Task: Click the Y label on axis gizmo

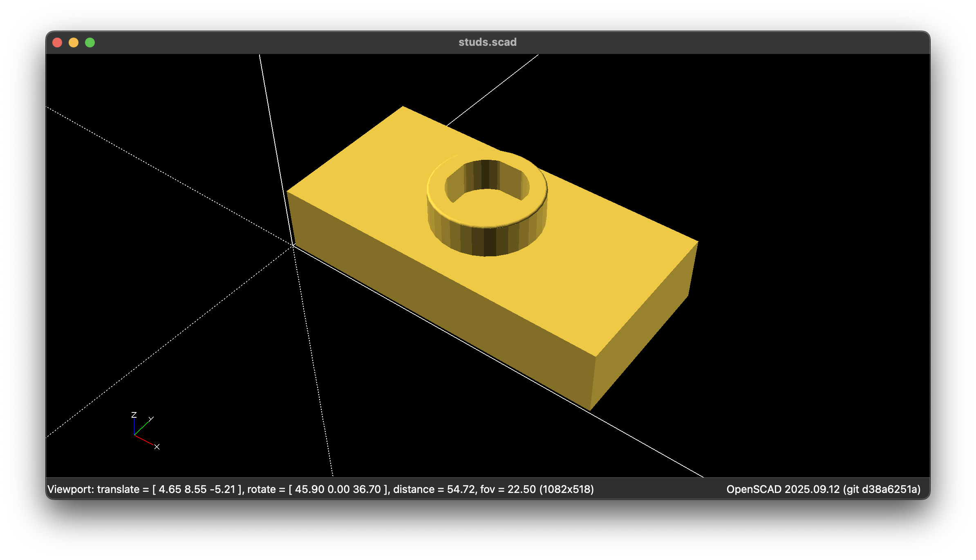Action: coord(151,419)
